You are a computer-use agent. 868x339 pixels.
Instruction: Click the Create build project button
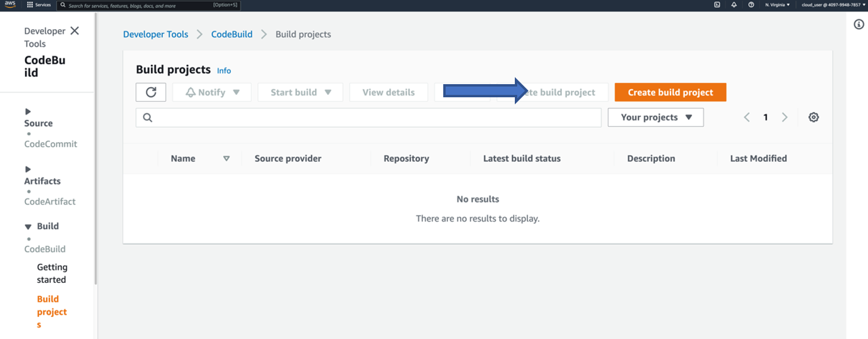coord(670,93)
